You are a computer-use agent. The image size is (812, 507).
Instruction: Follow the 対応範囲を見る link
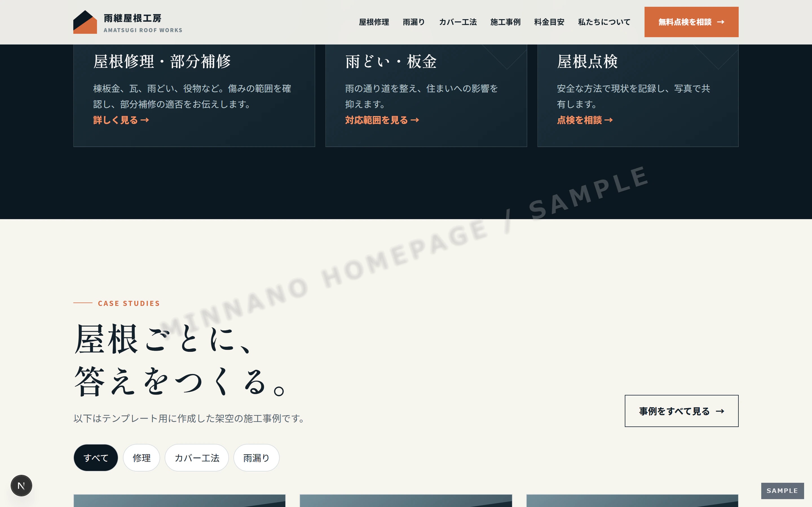382,120
